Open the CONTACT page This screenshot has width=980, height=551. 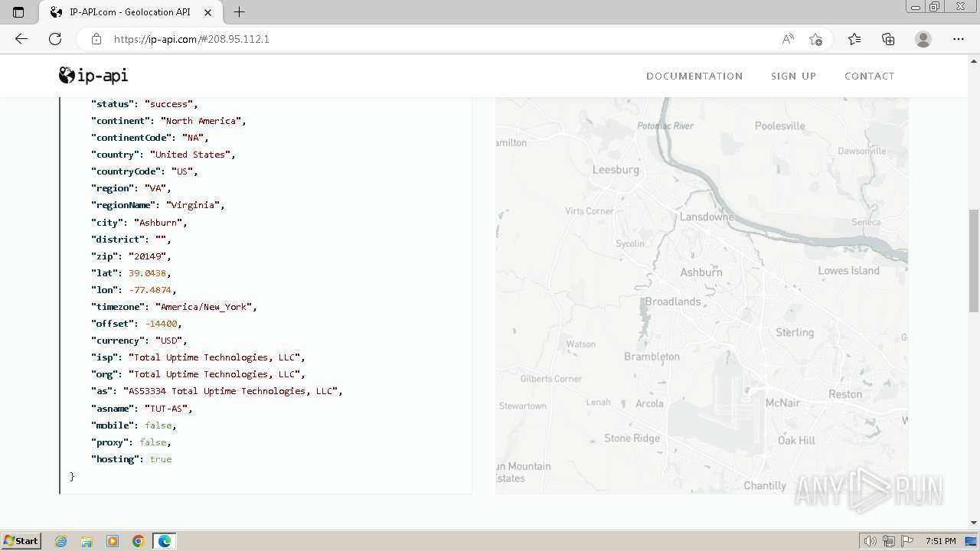point(869,76)
